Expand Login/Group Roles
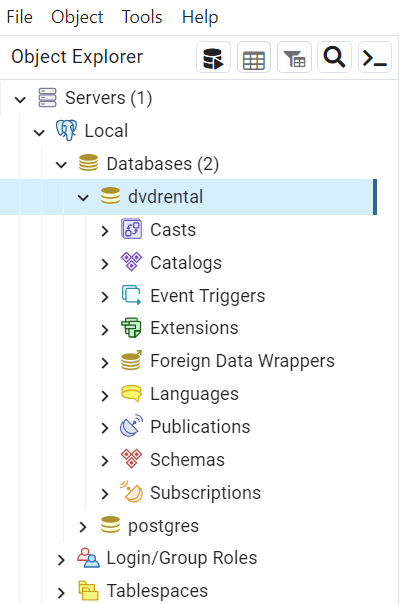The height and width of the screenshot is (604, 399). coord(61,559)
